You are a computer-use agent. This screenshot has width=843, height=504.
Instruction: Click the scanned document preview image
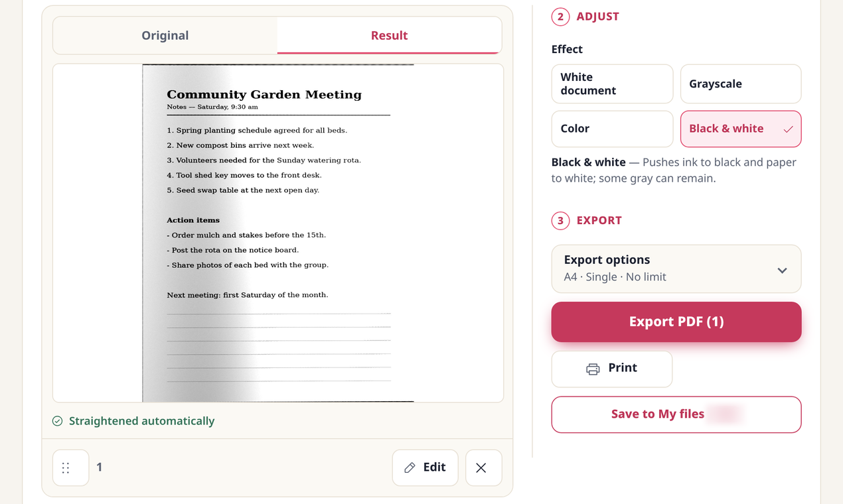coord(278,233)
